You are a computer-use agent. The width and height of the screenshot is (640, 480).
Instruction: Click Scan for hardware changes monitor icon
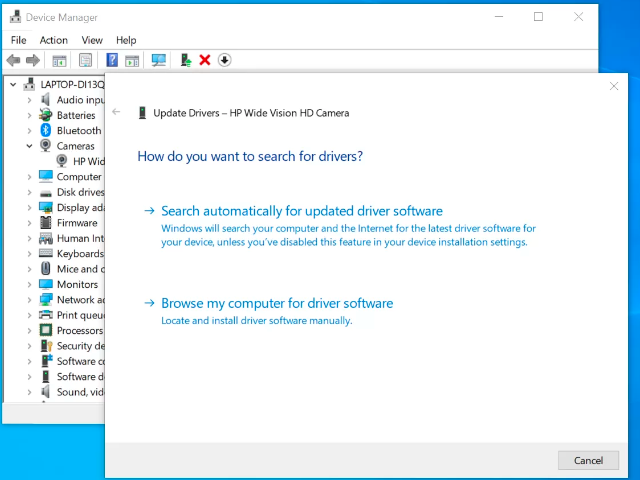[158, 60]
